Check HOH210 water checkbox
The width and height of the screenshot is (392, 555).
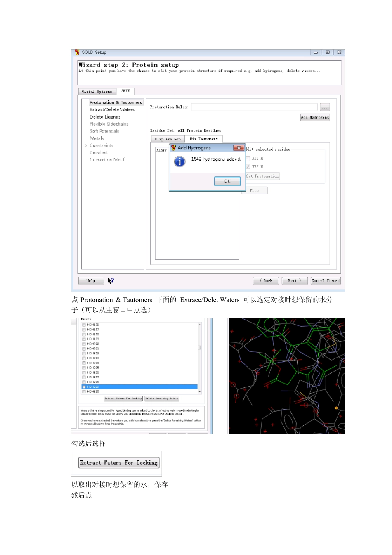pyautogui.click(x=84, y=391)
